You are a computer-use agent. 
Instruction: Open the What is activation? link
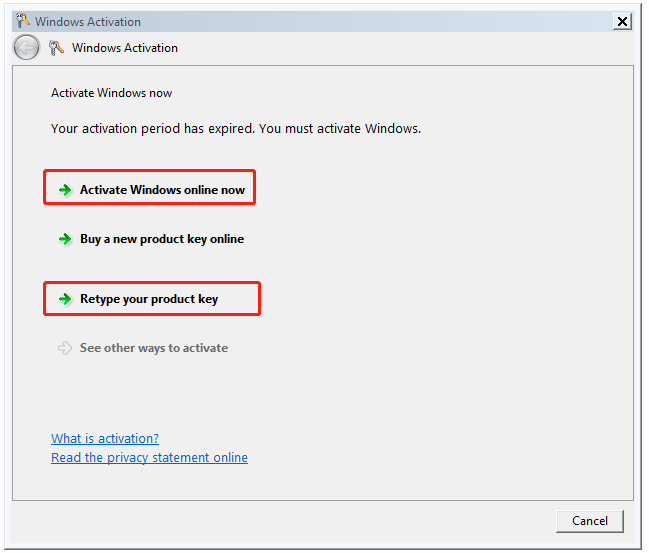[x=105, y=438]
